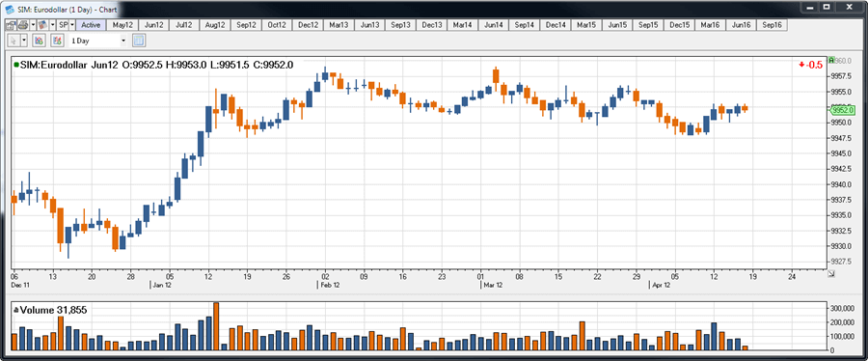Click the 9940.0 price axis label
868x361 pixels.
coord(841,183)
